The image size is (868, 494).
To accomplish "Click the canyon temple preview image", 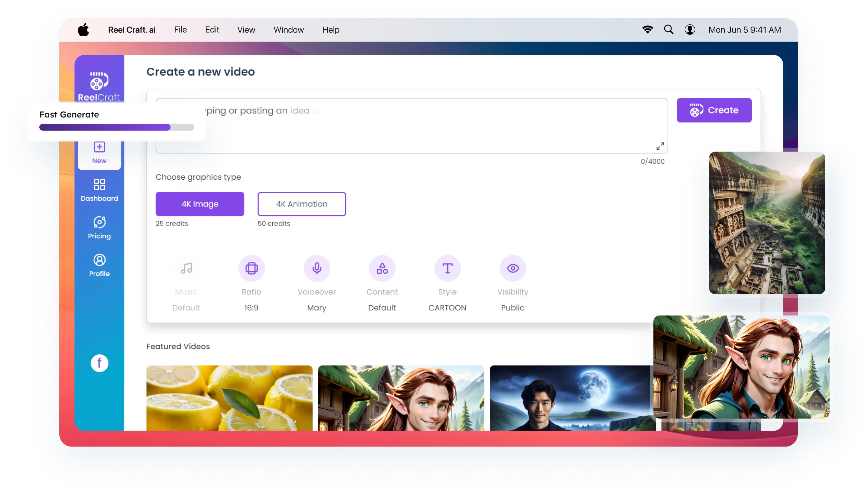I will [x=767, y=223].
